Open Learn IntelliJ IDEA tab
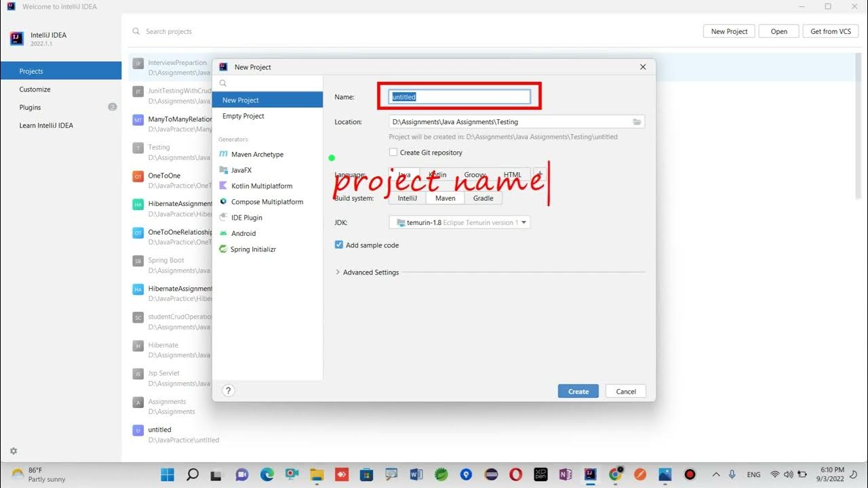The image size is (868, 488). coord(61,125)
